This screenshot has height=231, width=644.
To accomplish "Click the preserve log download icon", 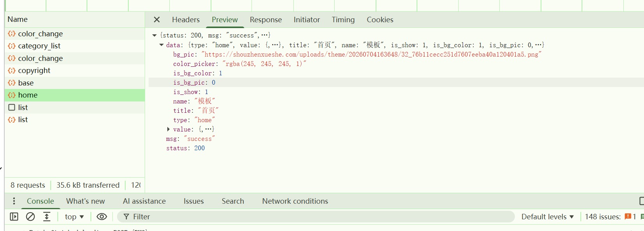I will pyautogui.click(x=47, y=217).
